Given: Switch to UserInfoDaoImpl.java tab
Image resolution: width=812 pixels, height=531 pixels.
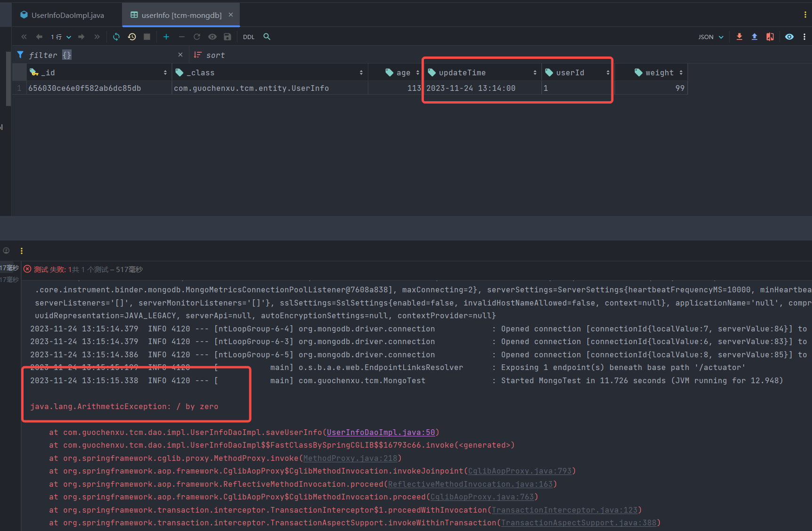Looking at the screenshot, I should [x=62, y=15].
